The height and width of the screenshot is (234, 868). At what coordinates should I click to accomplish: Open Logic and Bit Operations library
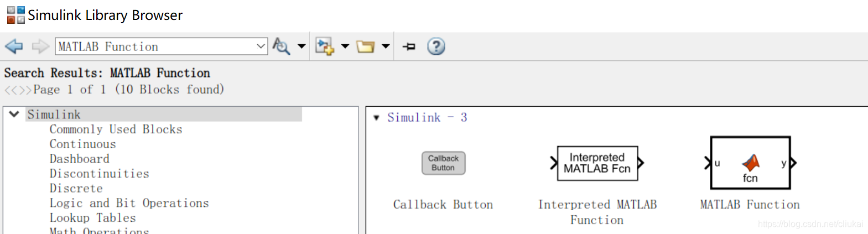(x=129, y=204)
